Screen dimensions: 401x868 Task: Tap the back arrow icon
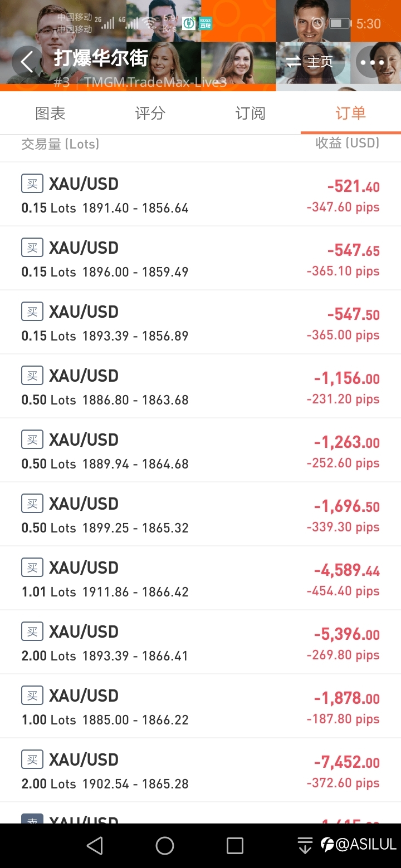coord(27,61)
